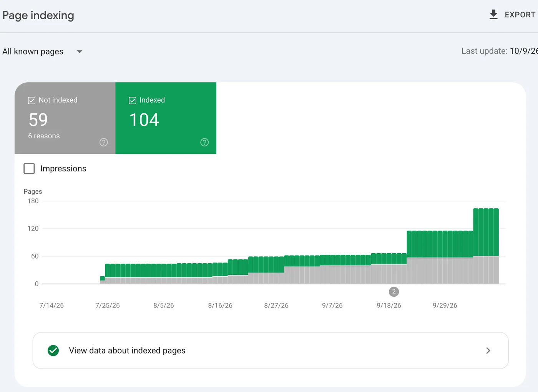Expand the All known pages dropdown arrow
Image resolution: width=538 pixels, height=392 pixels.
(80, 51)
